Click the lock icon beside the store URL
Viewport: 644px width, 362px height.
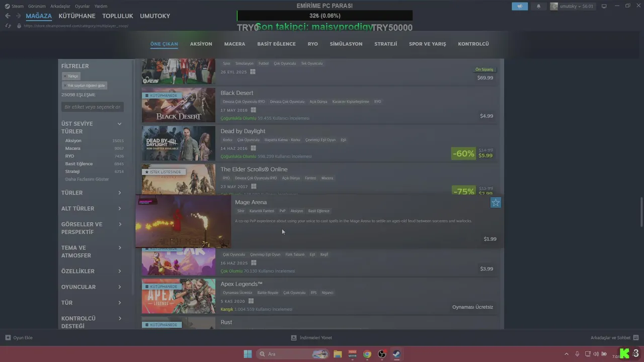19,26
